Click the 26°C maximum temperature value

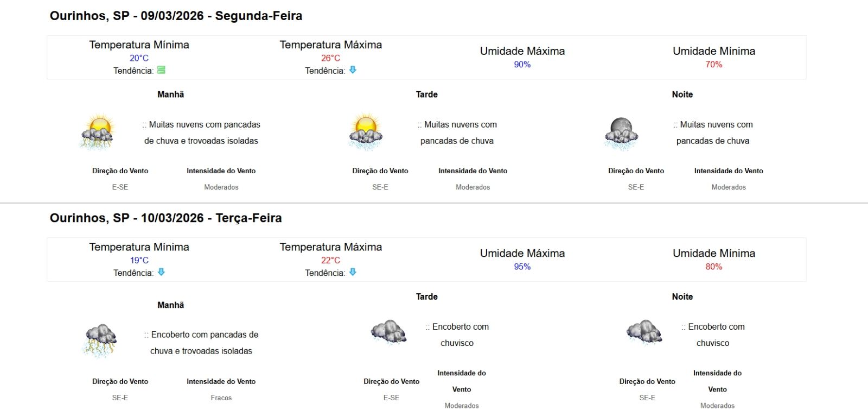click(x=330, y=58)
